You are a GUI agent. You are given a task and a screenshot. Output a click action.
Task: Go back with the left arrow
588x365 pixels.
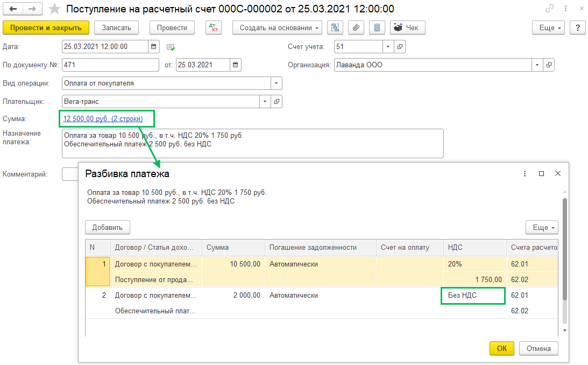13,9
